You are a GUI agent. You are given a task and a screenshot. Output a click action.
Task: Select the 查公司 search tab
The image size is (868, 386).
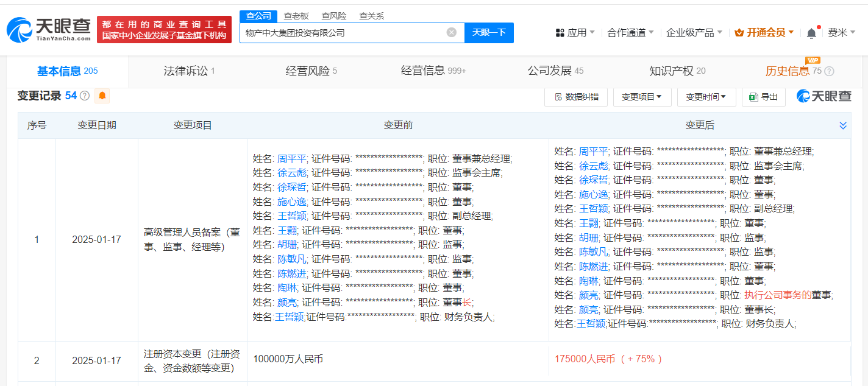click(x=258, y=16)
